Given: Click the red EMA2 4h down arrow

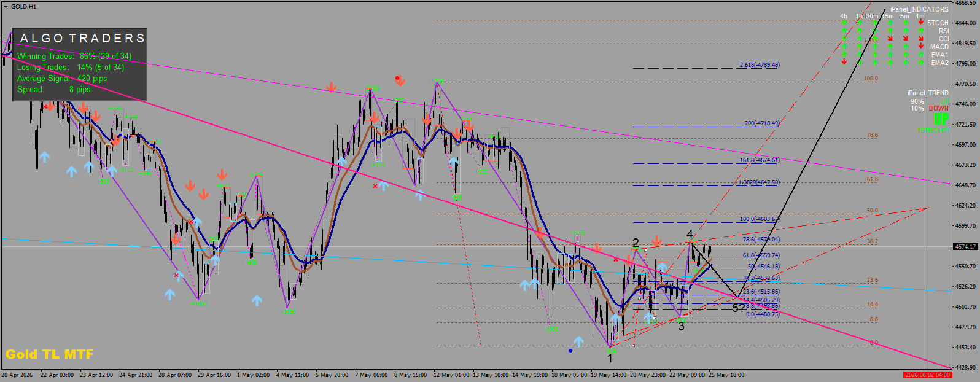Looking at the screenshot, I should (844, 61).
